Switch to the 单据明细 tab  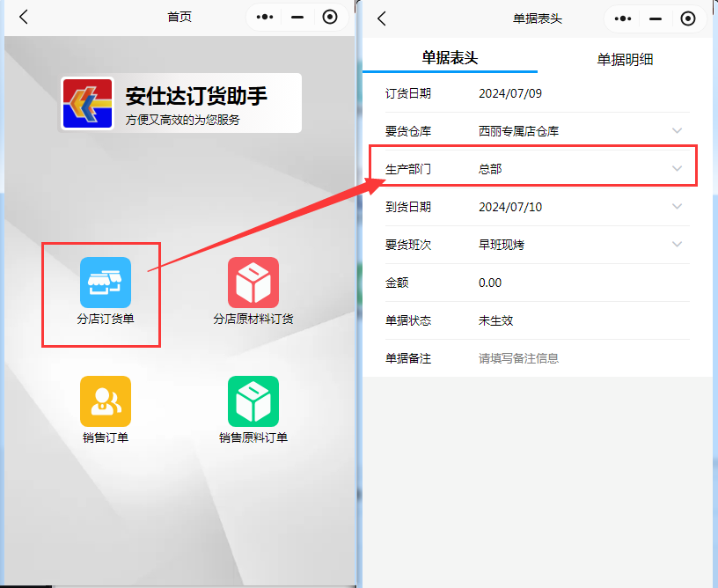point(625,59)
